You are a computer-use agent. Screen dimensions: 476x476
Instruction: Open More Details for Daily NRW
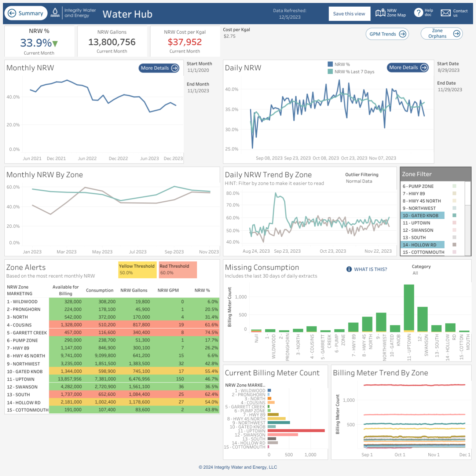tap(408, 67)
